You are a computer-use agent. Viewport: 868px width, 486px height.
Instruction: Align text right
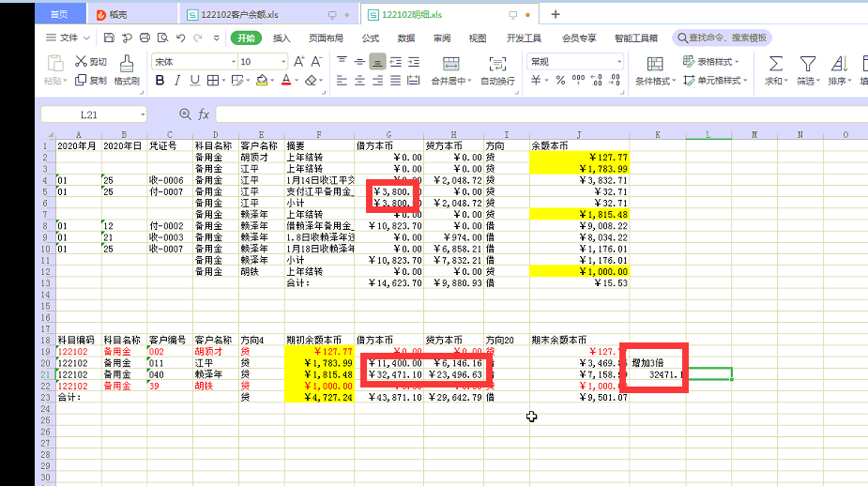(377, 81)
